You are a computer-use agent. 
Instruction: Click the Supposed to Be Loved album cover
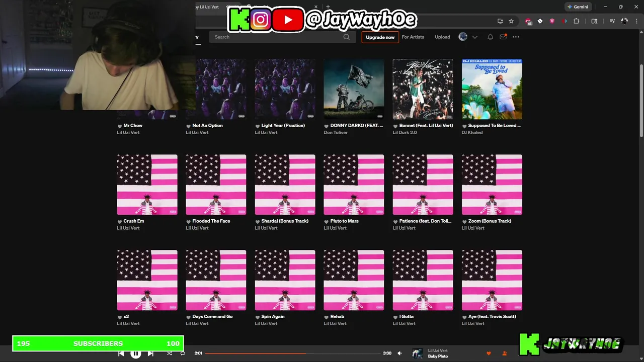pyautogui.click(x=492, y=89)
